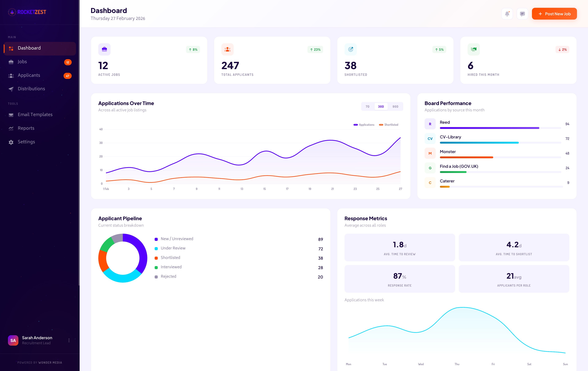Click the Jobs briefcase icon in sidebar

[x=11, y=62]
